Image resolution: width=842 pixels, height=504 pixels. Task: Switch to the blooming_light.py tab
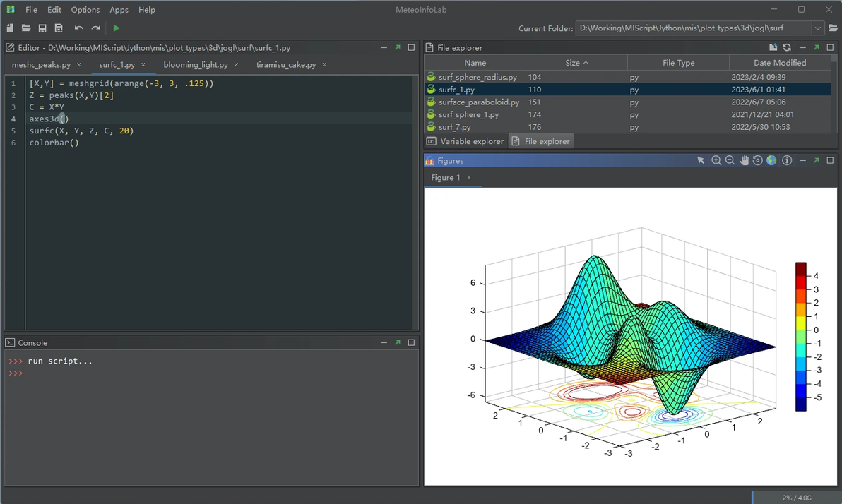tap(195, 64)
